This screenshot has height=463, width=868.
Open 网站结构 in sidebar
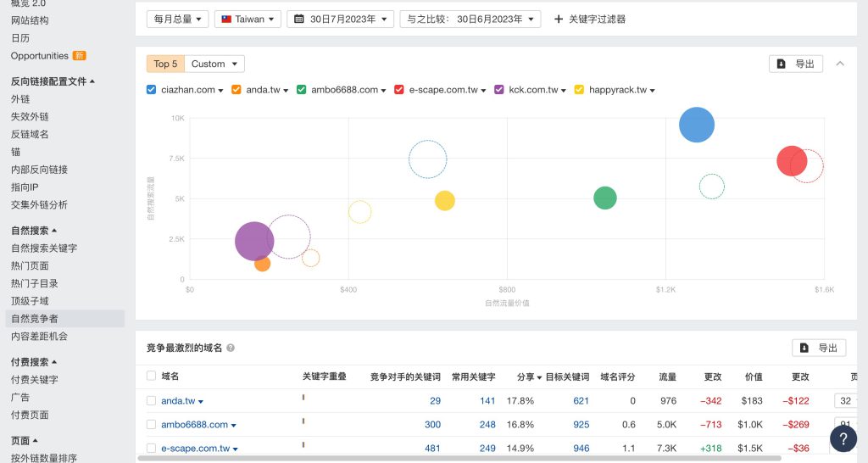(x=30, y=20)
